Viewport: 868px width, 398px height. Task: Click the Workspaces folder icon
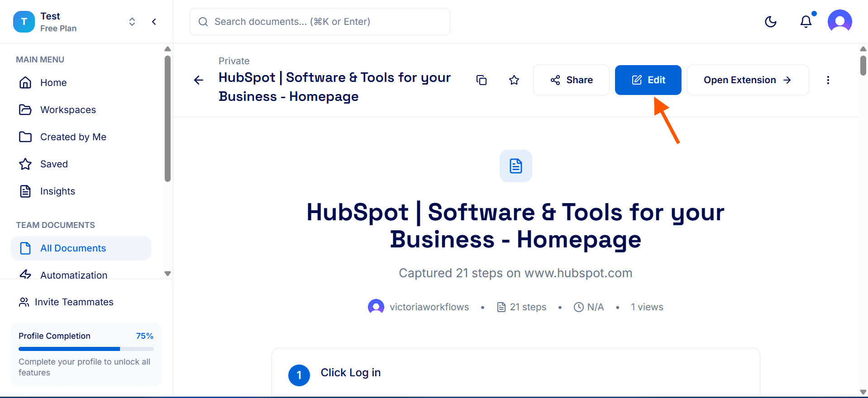point(25,110)
